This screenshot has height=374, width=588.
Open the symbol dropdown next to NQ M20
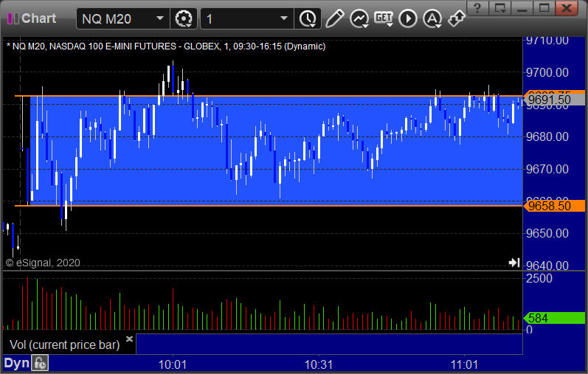tap(160, 18)
